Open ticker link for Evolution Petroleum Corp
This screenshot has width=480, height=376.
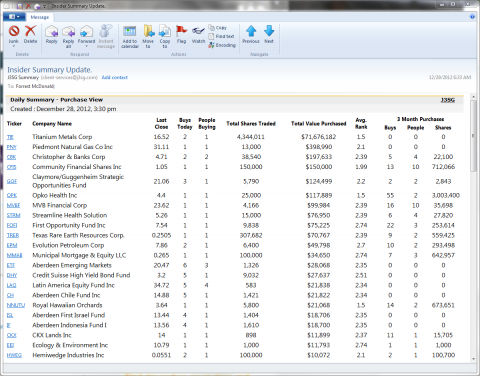pos(12,245)
